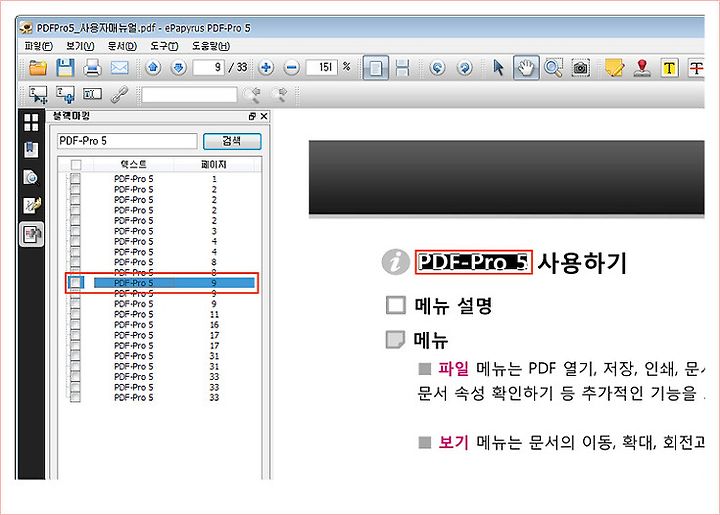
Task: Open the search panel in sidebar
Action: pyautogui.click(x=31, y=177)
